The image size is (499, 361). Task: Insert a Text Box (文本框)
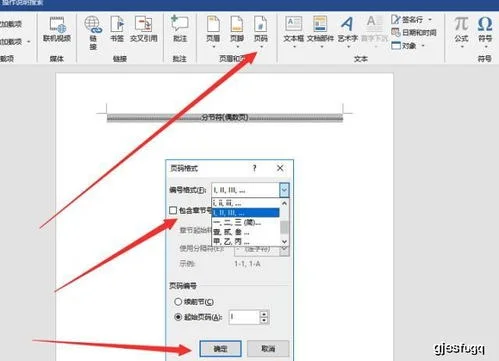coord(294,32)
